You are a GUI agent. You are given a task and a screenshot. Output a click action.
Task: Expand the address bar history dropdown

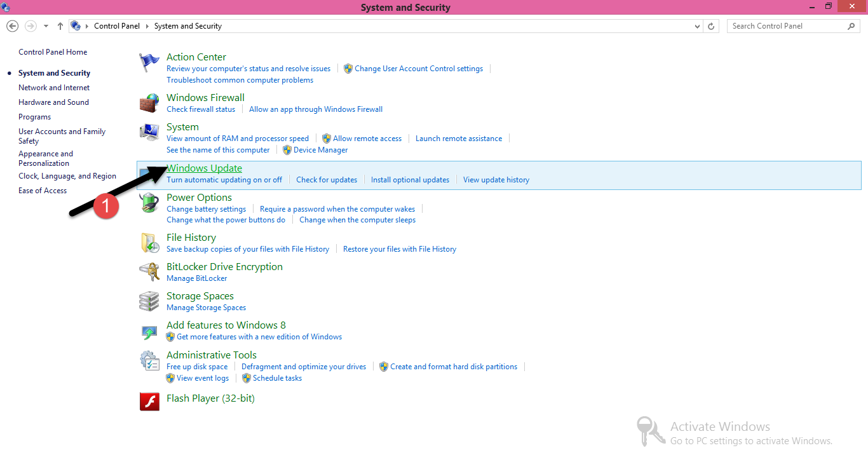[698, 26]
